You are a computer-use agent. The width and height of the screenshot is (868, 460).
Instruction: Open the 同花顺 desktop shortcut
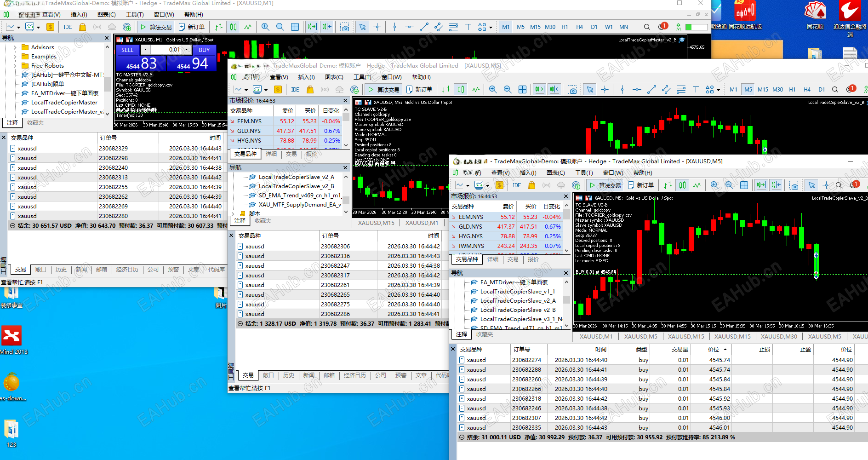tap(815, 16)
